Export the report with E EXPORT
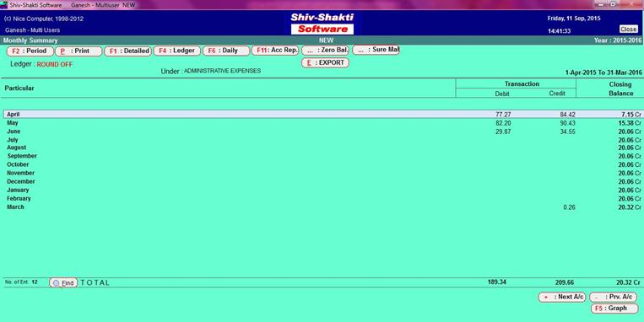644x322 pixels. [325, 62]
